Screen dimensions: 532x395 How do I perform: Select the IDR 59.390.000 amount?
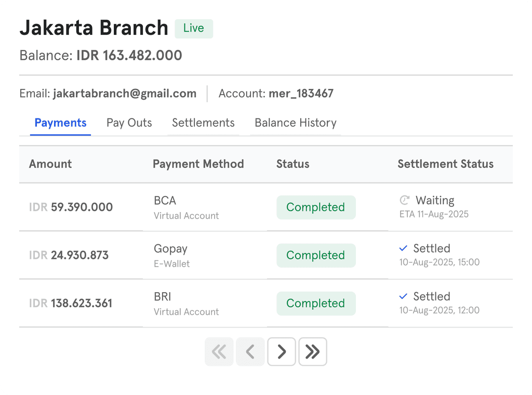71,207
